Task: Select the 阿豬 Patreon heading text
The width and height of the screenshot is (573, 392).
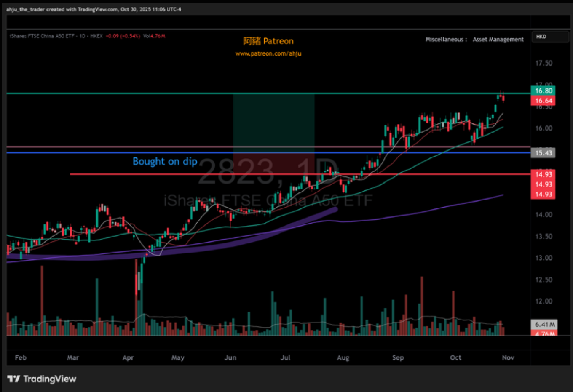Action: [268, 41]
